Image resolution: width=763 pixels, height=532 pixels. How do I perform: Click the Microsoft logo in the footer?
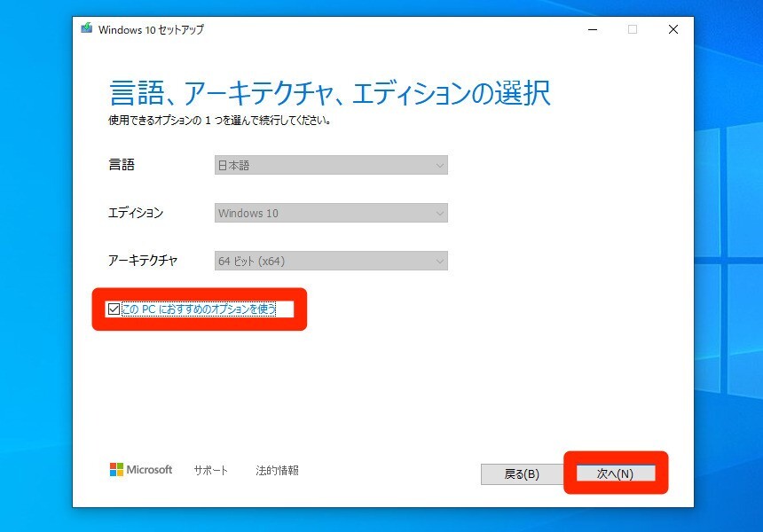[141, 469]
